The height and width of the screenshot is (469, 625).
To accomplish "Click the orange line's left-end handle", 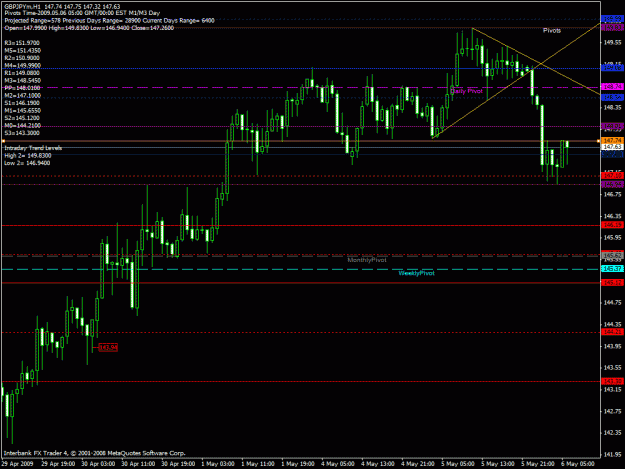I will (x=3, y=141).
